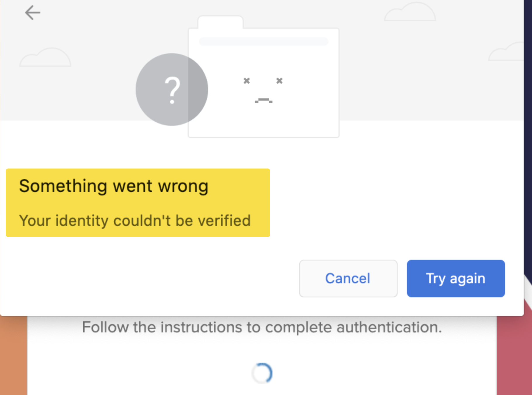Screen dimensions: 532x395
Task: Click the pink background strip at bottom right
Action: [514, 357]
